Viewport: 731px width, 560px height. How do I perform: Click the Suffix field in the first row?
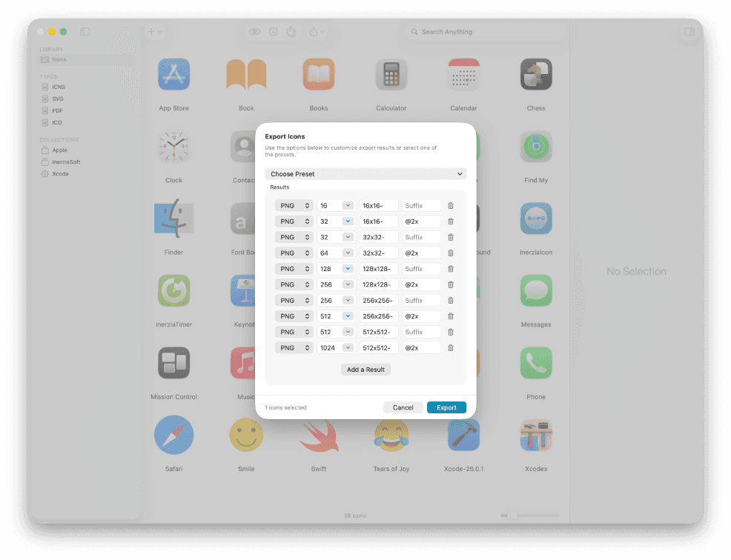421,205
